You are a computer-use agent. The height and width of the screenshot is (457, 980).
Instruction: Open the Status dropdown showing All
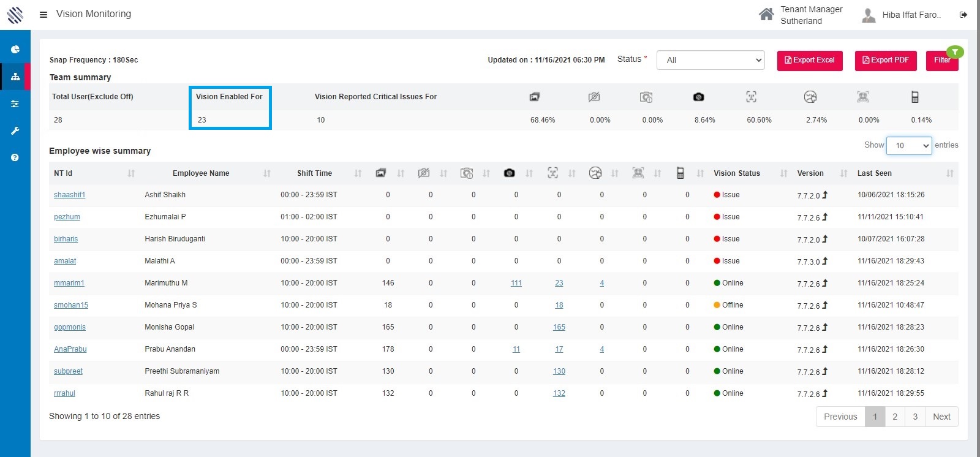coord(710,60)
